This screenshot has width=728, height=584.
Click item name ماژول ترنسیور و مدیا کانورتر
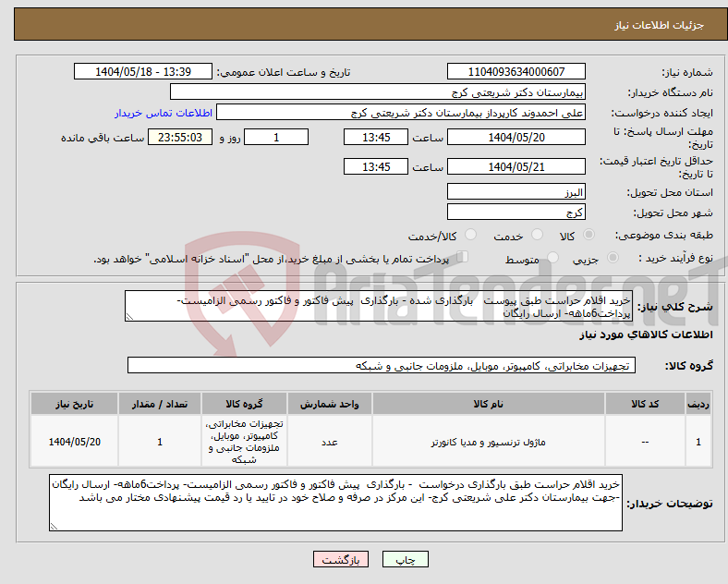[488, 442]
